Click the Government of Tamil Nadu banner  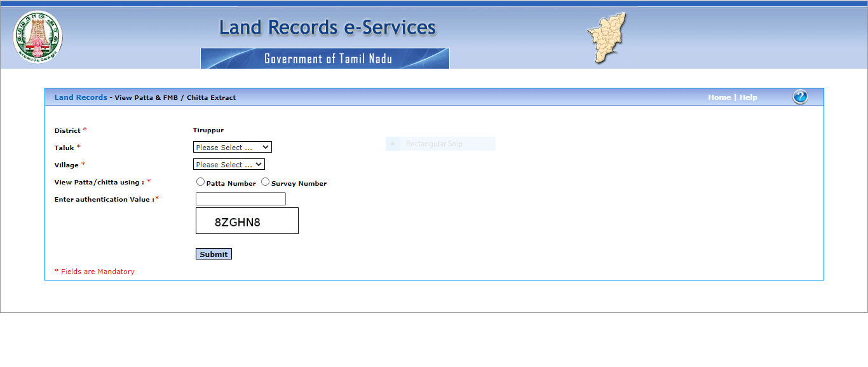[325, 58]
